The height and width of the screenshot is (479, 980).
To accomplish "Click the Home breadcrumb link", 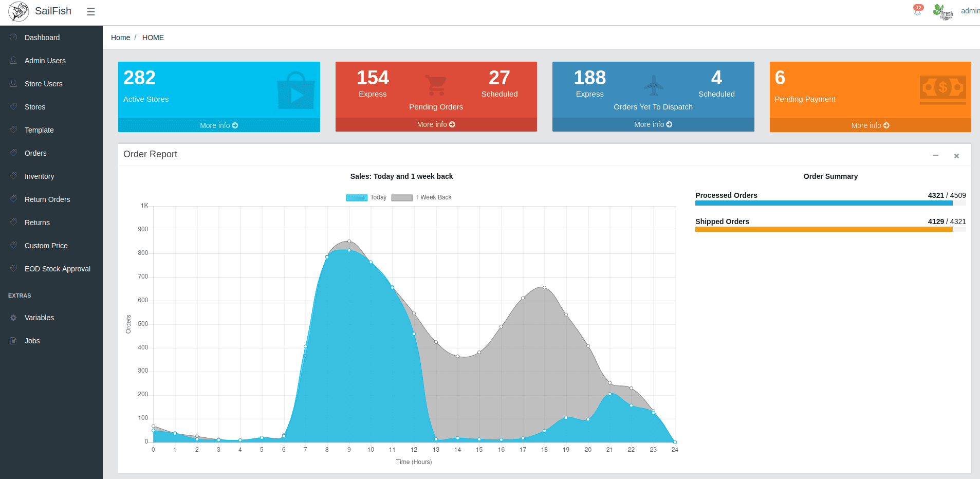I will [120, 38].
